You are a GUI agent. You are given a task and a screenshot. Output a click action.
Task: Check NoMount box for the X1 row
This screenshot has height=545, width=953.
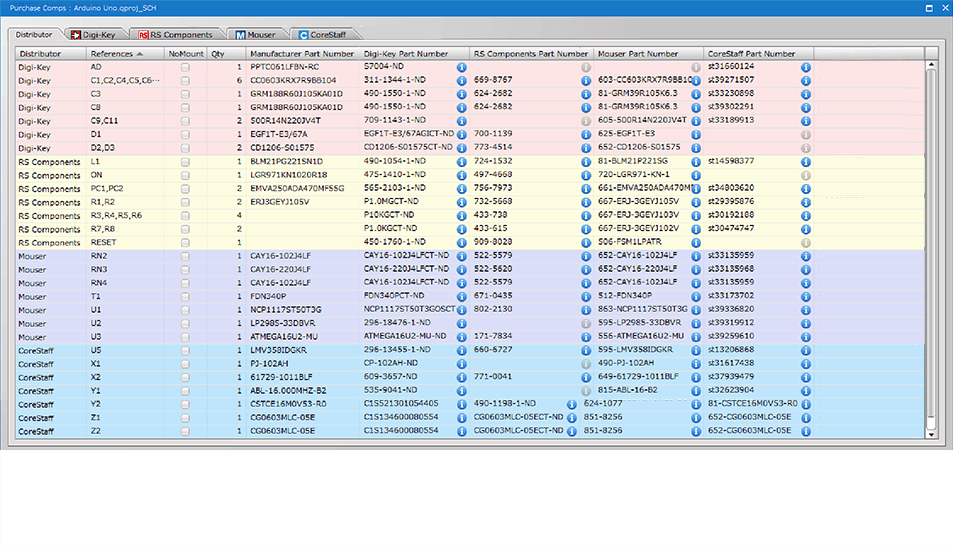185,364
